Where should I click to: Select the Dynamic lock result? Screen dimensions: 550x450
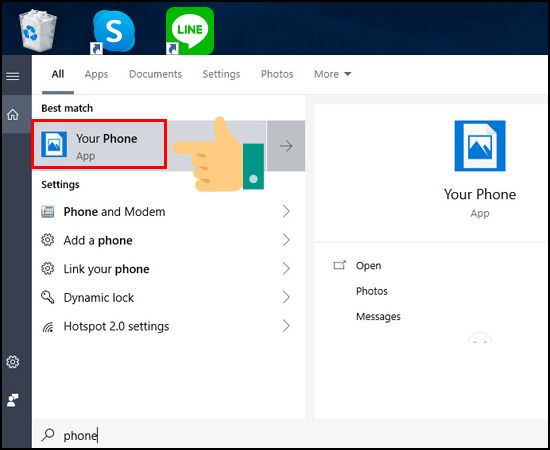168,297
